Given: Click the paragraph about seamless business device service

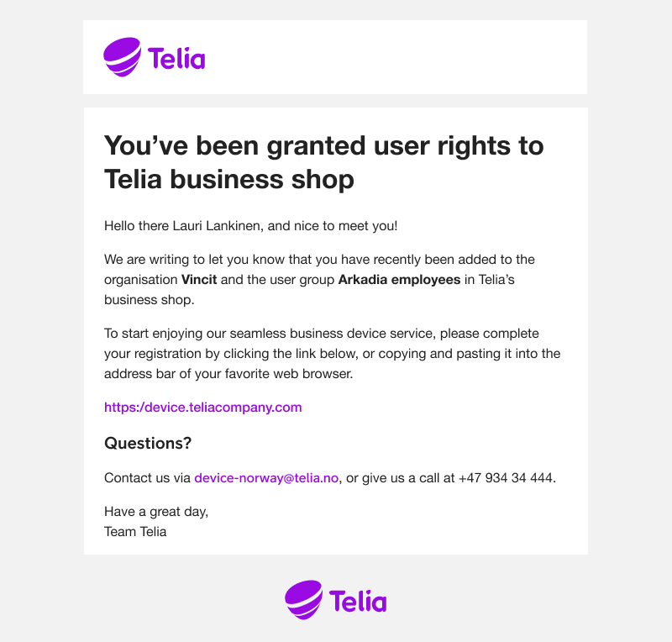Looking at the screenshot, I should tap(332, 354).
